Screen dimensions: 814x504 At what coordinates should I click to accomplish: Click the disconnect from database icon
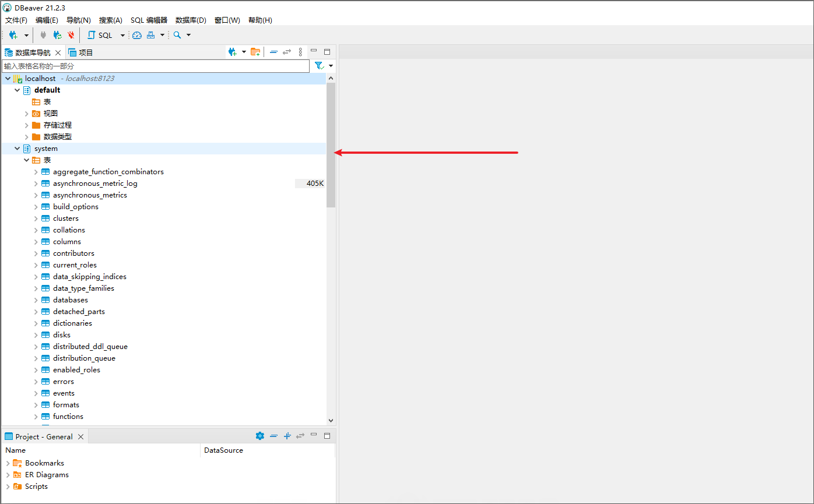70,35
